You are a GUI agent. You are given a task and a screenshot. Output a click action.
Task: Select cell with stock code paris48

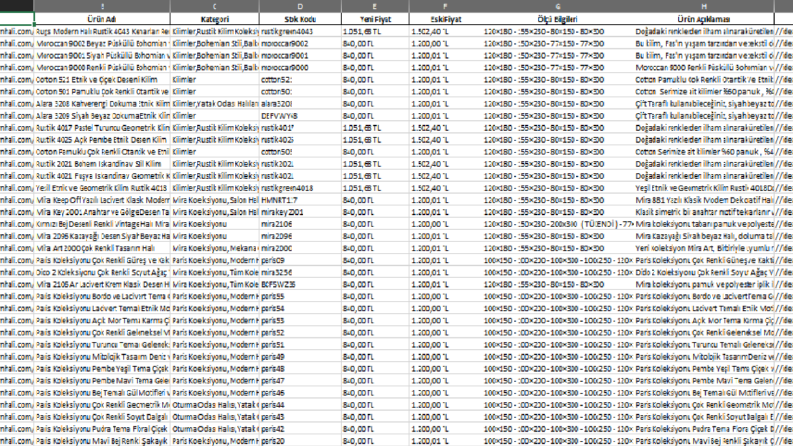coord(300,369)
